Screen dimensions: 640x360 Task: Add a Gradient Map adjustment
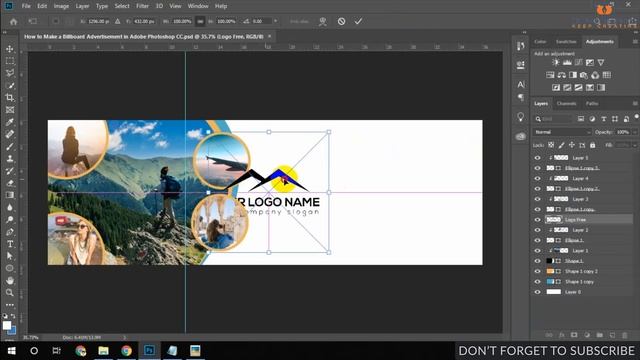point(601,87)
